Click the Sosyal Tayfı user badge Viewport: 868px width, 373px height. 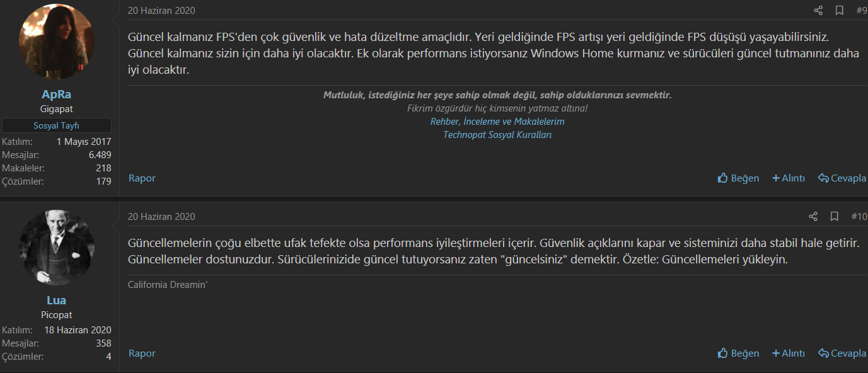[x=56, y=125]
